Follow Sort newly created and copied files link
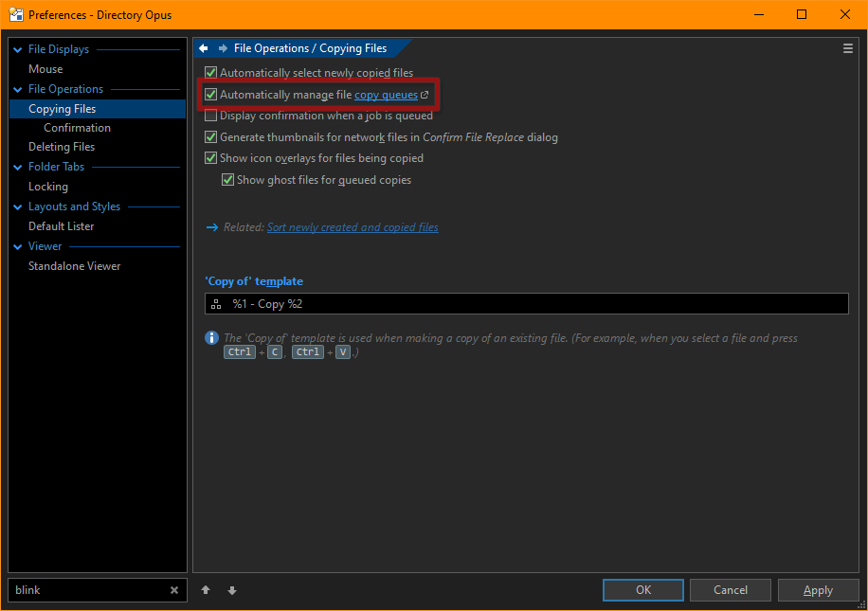Screen dimensions: 868x611 tap(353, 227)
